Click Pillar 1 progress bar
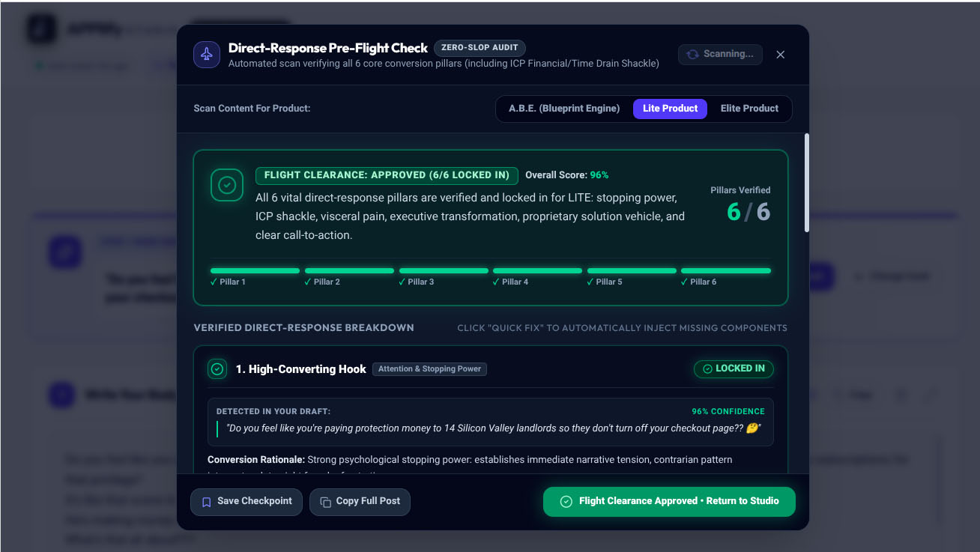980x552 pixels. point(255,270)
